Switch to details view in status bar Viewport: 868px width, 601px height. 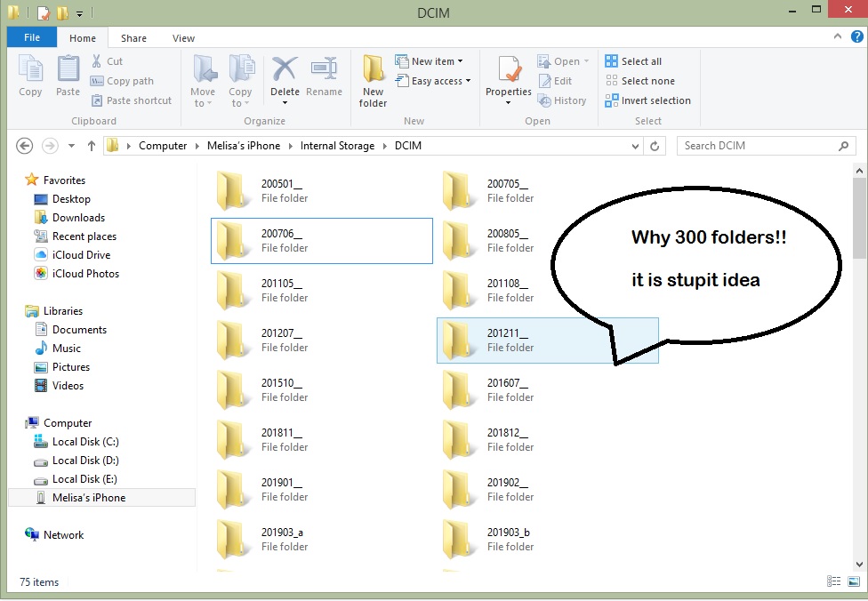click(834, 582)
